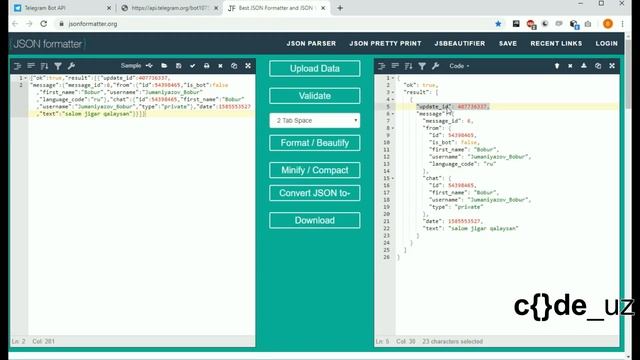The width and height of the screenshot is (640, 360).
Task: Clear the left editor with the X icon
Action: point(220,66)
